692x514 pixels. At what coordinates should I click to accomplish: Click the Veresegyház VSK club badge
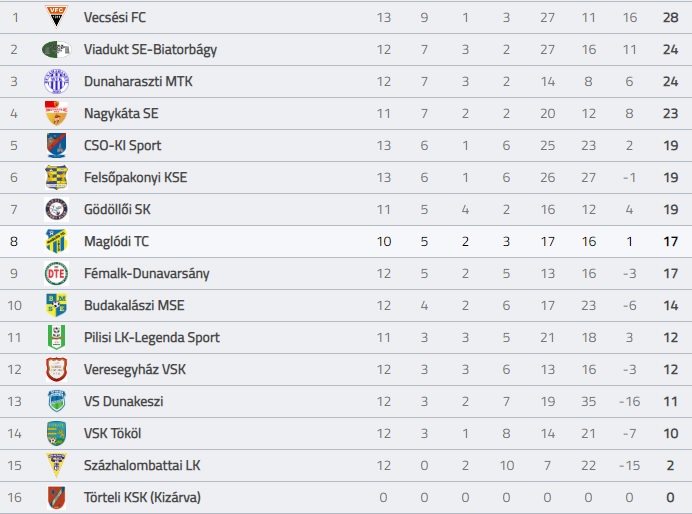(56, 369)
